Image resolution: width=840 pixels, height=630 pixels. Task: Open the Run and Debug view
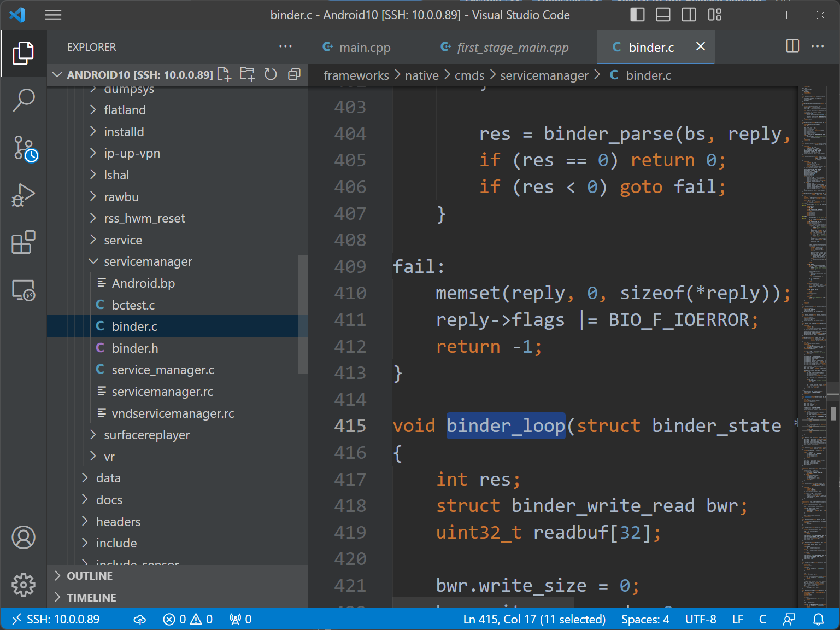[x=24, y=195]
